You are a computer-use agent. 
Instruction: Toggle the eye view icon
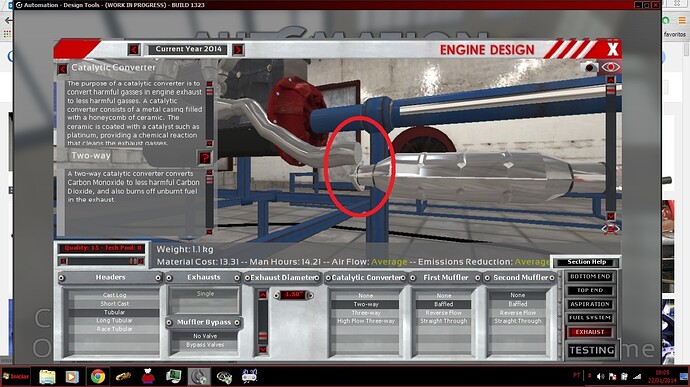point(611,67)
